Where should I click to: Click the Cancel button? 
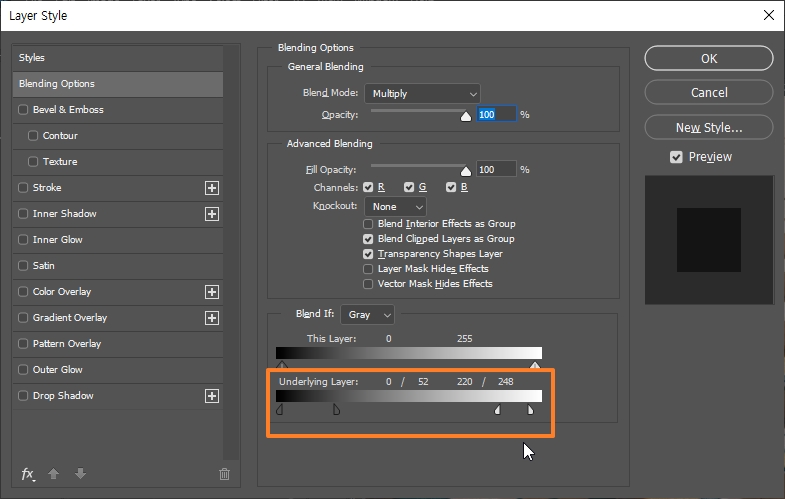(x=709, y=93)
